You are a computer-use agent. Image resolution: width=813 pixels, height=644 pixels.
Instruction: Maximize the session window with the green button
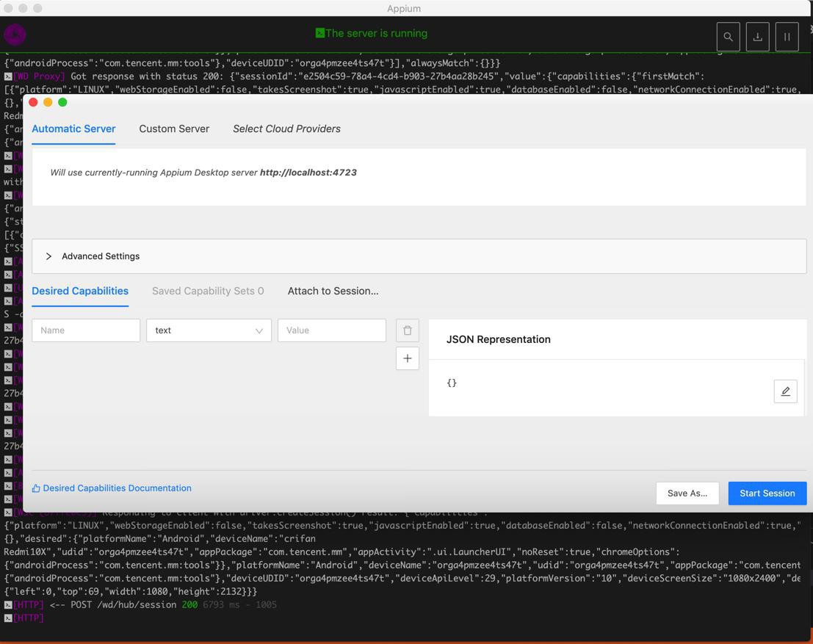click(x=62, y=102)
